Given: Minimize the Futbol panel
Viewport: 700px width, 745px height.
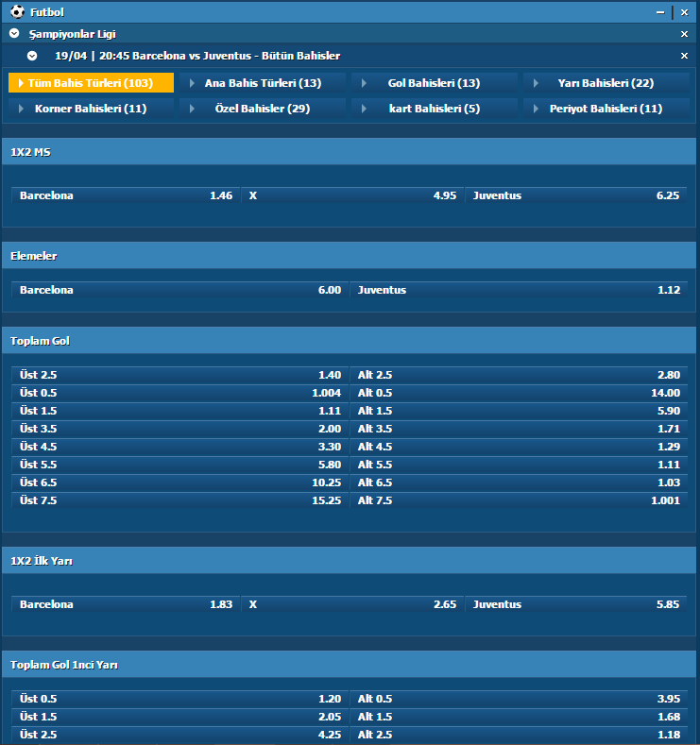Looking at the screenshot, I should (660, 12).
